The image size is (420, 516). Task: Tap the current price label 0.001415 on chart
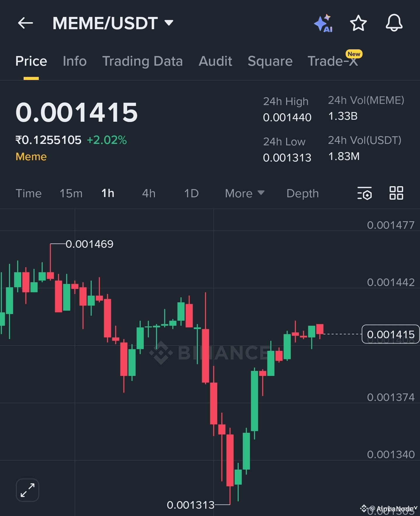coord(391,334)
